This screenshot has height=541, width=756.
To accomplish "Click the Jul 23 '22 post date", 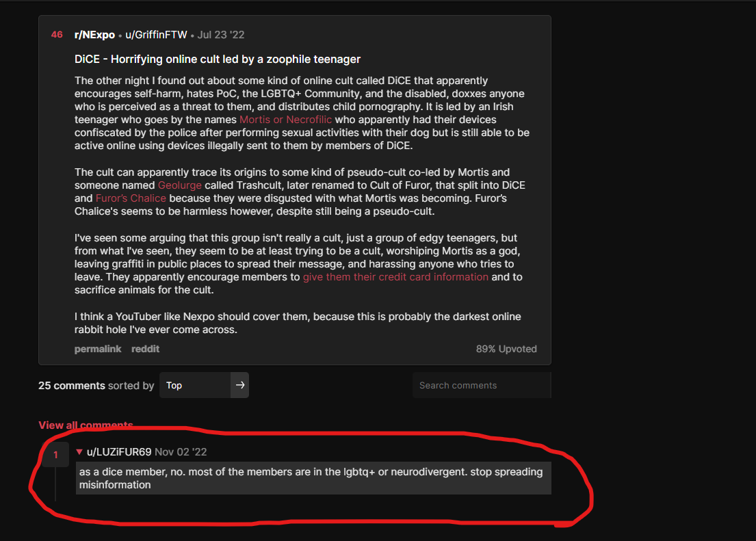I will tap(221, 35).
